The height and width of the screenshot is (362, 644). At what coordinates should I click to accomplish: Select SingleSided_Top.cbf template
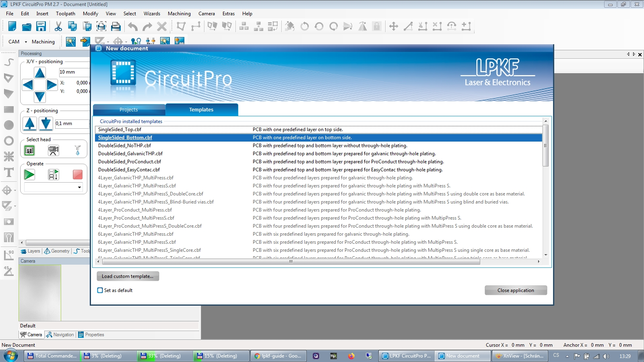[318, 130]
